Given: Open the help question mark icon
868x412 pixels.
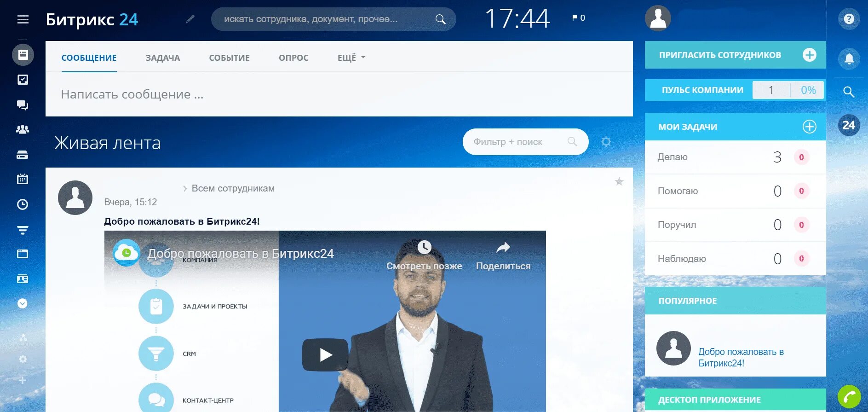Looking at the screenshot, I should (x=849, y=19).
